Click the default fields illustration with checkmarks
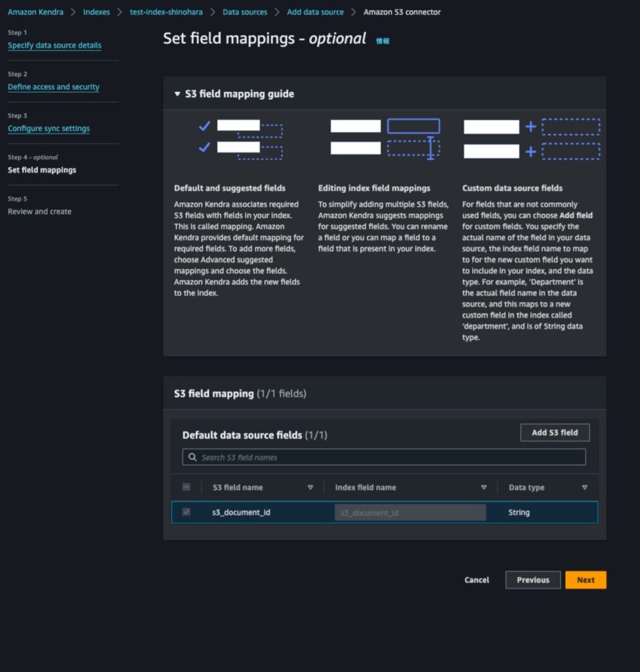Viewport: 640px width, 672px height. [240, 139]
